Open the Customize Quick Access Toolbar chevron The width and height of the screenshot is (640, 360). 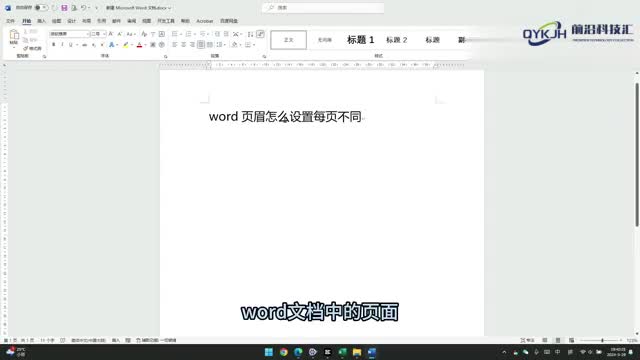pos(97,8)
